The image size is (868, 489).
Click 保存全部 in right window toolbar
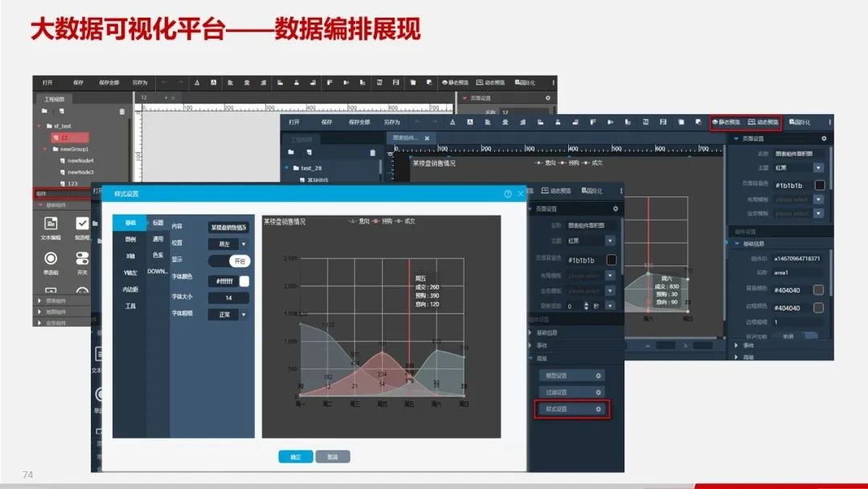(x=359, y=121)
